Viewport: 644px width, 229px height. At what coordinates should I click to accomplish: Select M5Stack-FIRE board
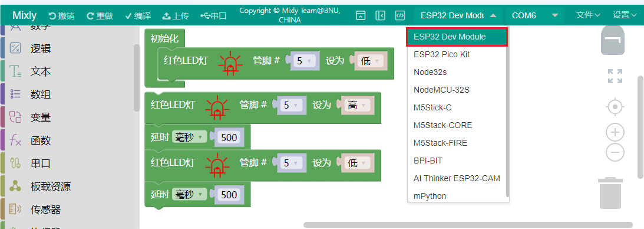click(x=457, y=143)
